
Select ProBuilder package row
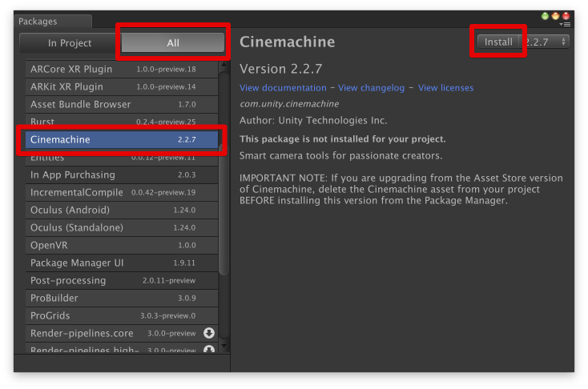[122, 298]
